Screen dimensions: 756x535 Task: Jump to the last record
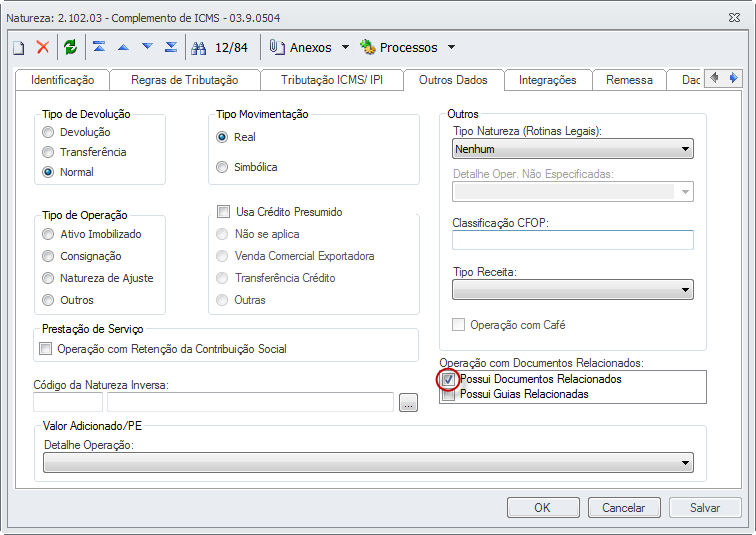tap(171, 47)
